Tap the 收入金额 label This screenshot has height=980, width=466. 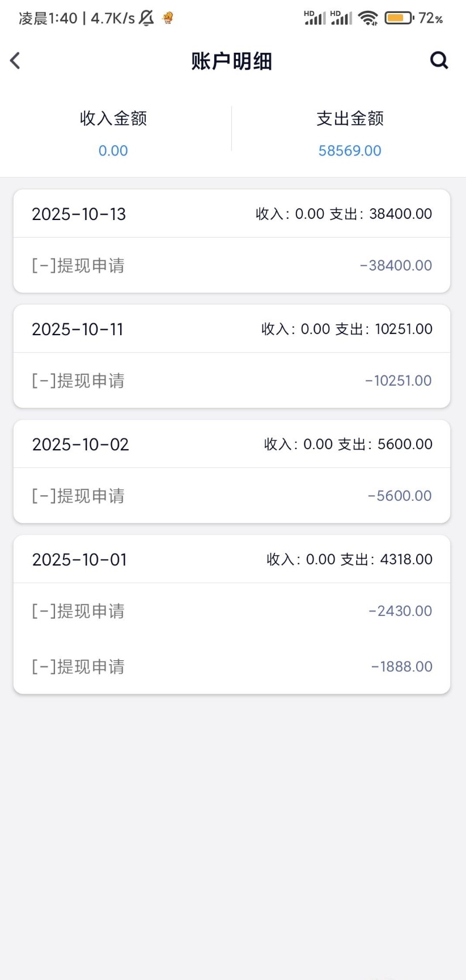[x=113, y=119]
